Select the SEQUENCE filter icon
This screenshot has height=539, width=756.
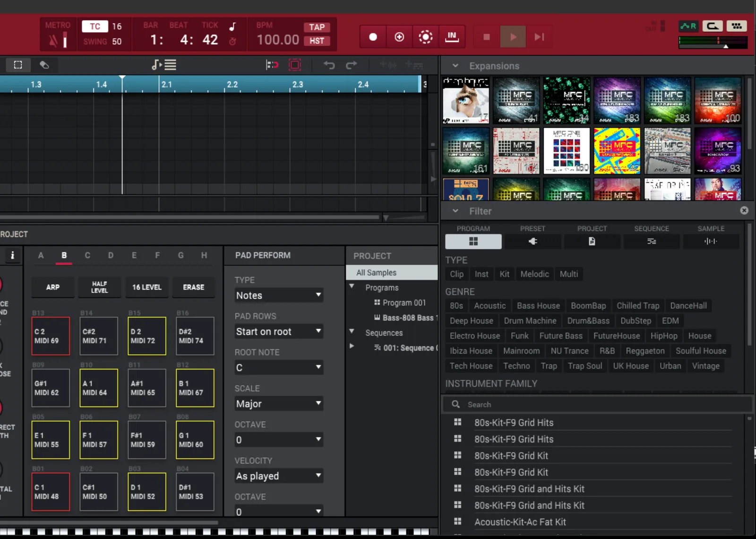[x=652, y=241]
